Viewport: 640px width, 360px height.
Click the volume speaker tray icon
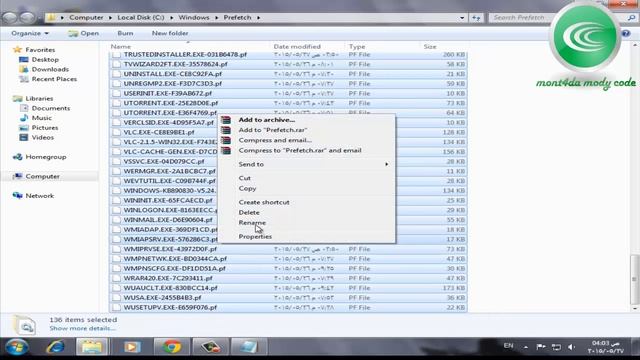[x=571, y=347]
